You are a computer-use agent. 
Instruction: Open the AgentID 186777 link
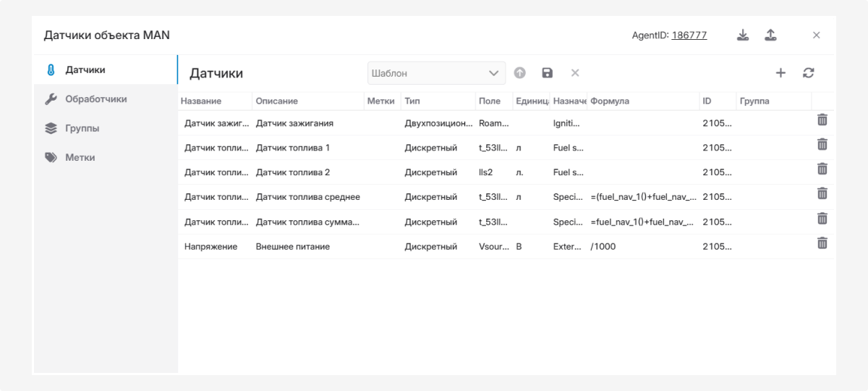[x=689, y=35]
